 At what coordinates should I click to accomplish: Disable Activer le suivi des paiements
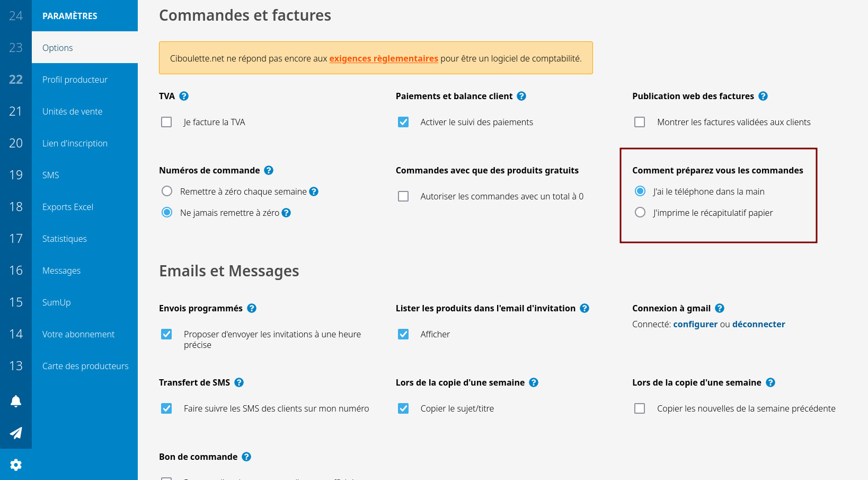(403, 122)
